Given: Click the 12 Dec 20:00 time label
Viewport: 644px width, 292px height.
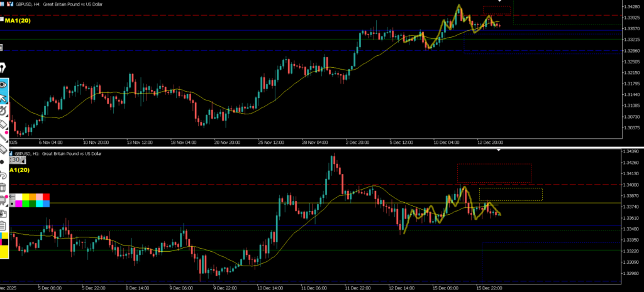Looking at the screenshot, I should coord(491,143).
